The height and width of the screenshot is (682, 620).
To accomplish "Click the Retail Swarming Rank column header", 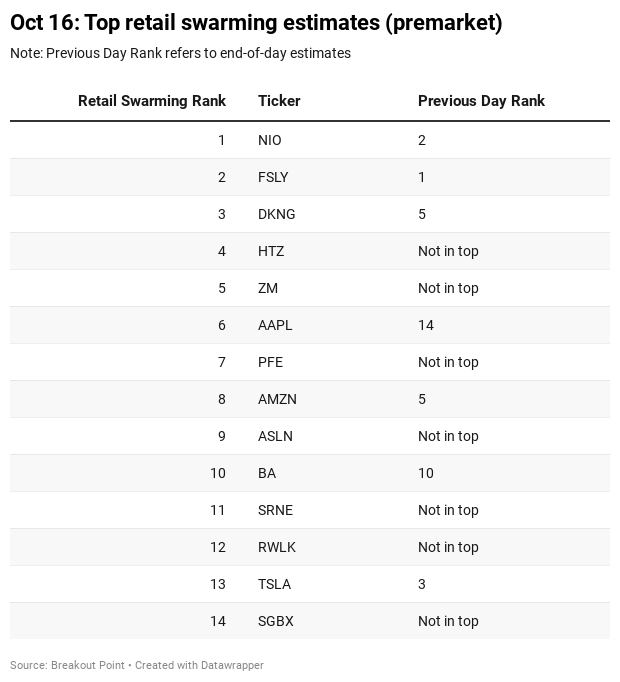I will coord(152,101).
